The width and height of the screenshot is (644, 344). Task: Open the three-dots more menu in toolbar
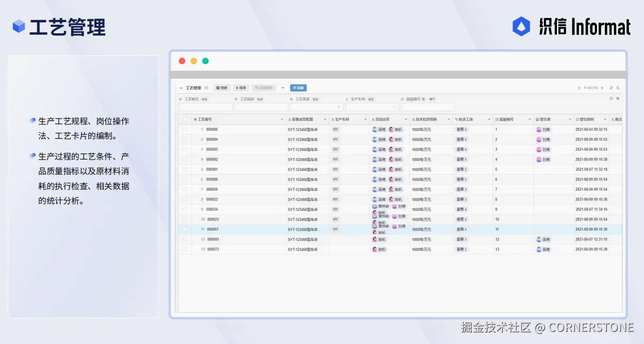(282, 88)
